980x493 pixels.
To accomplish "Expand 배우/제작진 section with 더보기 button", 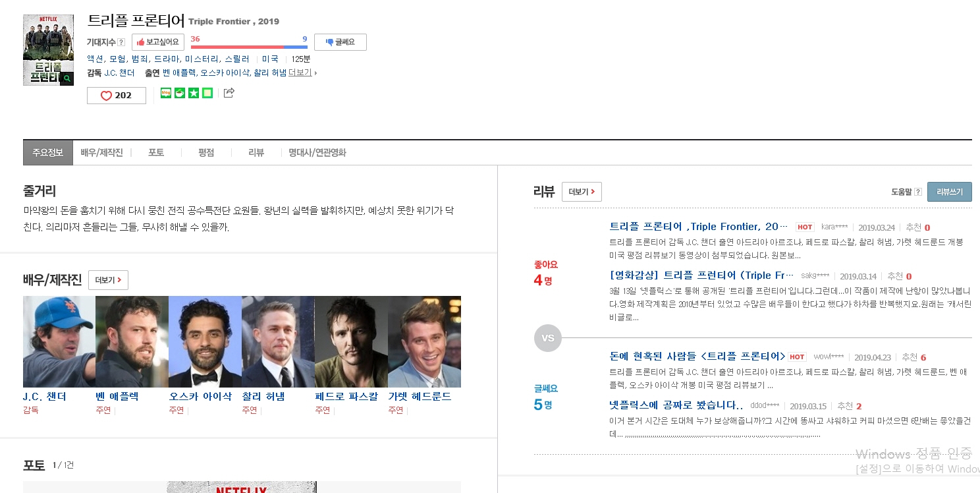I will (108, 280).
